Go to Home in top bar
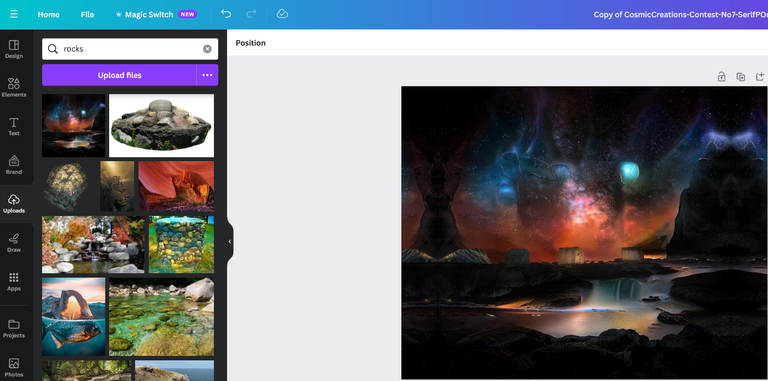 (x=48, y=14)
